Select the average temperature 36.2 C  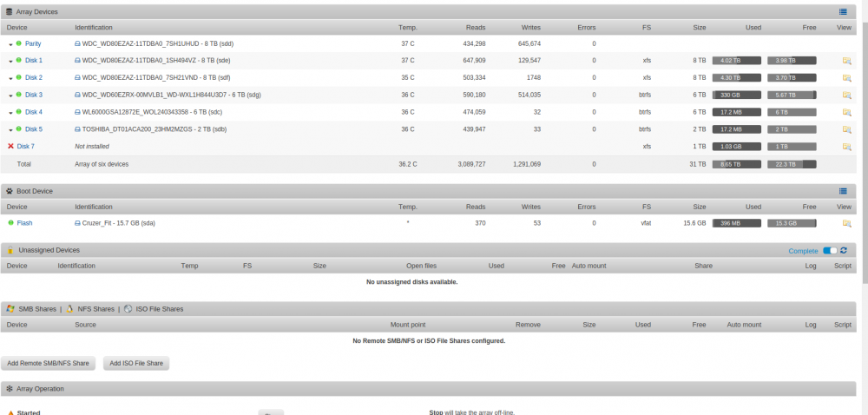[407, 164]
